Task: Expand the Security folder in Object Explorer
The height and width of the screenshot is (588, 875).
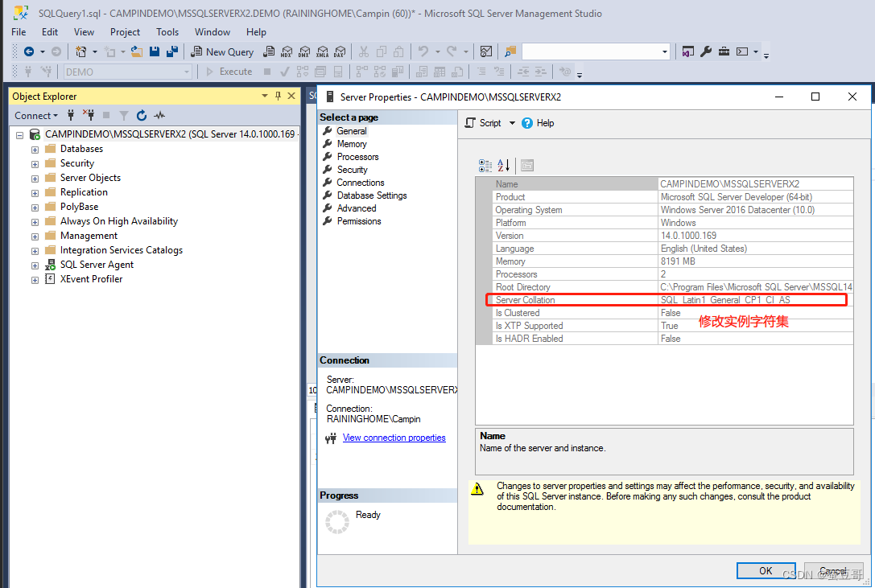Action: 35,164
